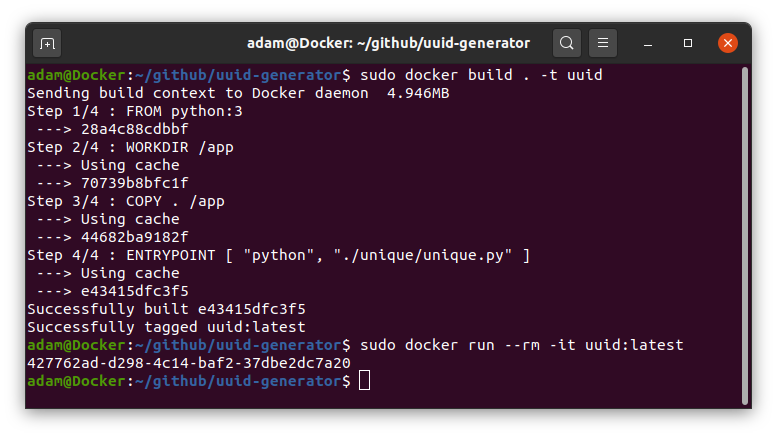Click the cursor at the last prompt
Viewport: 777px width, 437px height.
point(364,381)
